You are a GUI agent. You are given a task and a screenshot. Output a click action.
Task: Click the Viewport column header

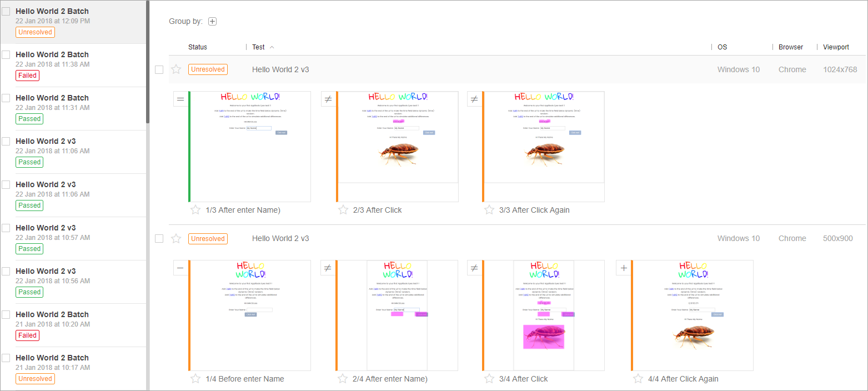coord(836,47)
